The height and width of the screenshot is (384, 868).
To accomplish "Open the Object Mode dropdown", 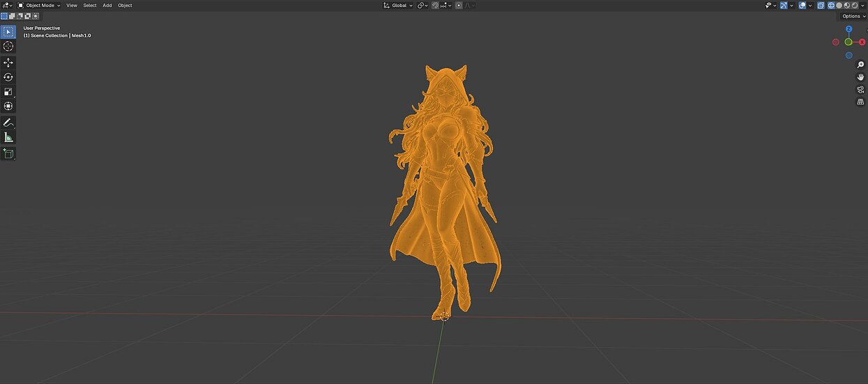I will click(x=39, y=5).
